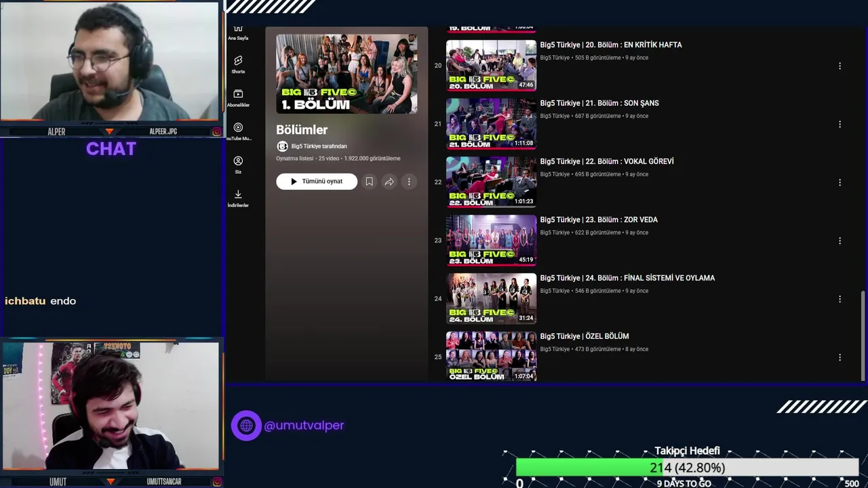Click channel name under 20. Bölüm title

click(x=555, y=58)
